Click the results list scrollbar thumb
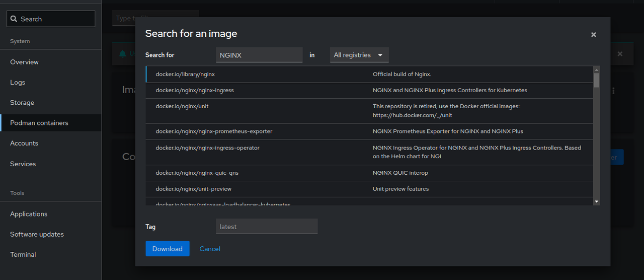Image resolution: width=644 pixels, height=280 pixels. (x=597, y=81)
